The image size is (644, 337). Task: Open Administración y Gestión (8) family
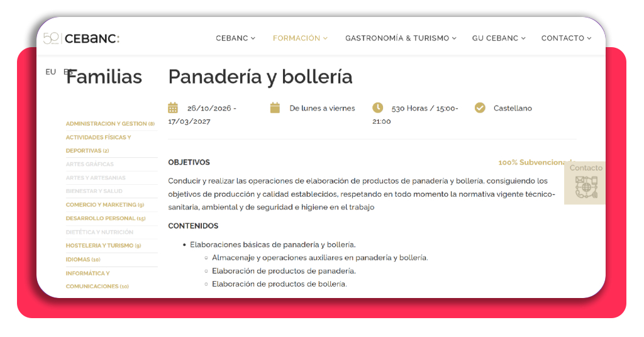(110, 124)
